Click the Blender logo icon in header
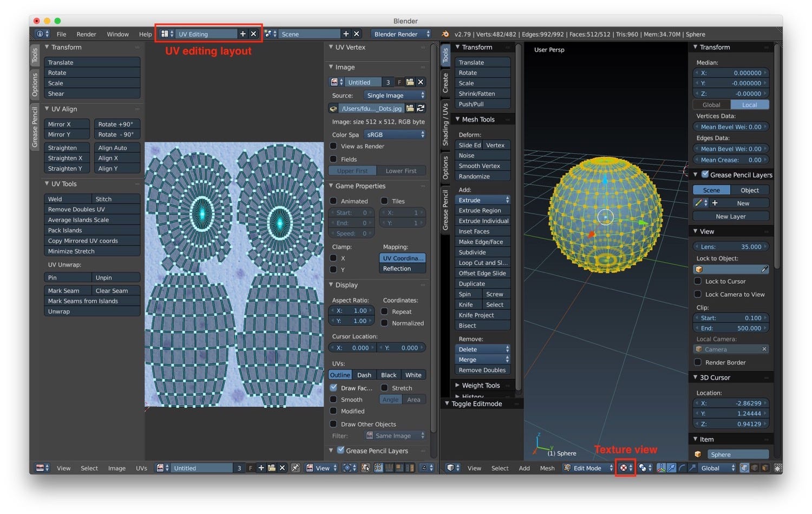This screenshot has height=514, width=812. pos(446,34)
